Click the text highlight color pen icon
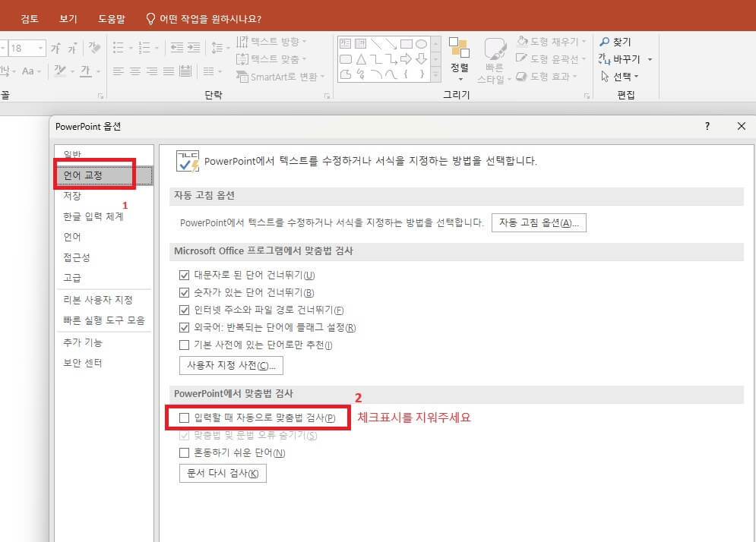The image size is (756, 542). tap(60, 71)
